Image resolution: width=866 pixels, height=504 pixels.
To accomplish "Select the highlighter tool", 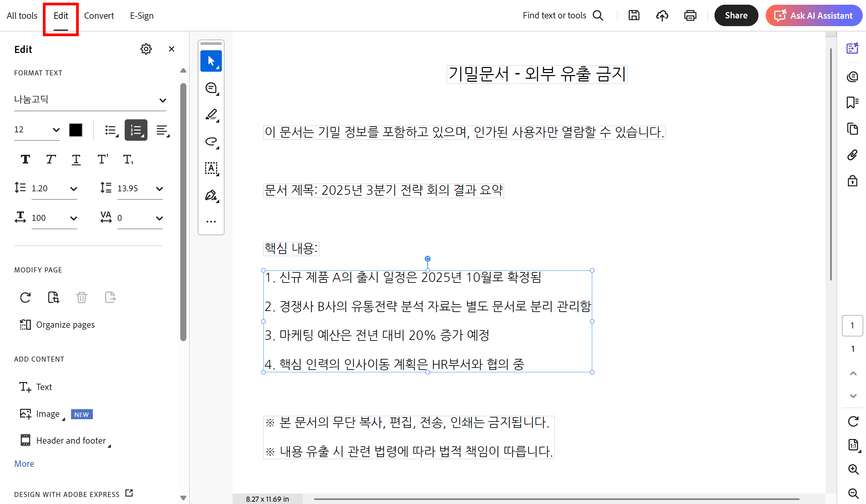I will (211, 114).
